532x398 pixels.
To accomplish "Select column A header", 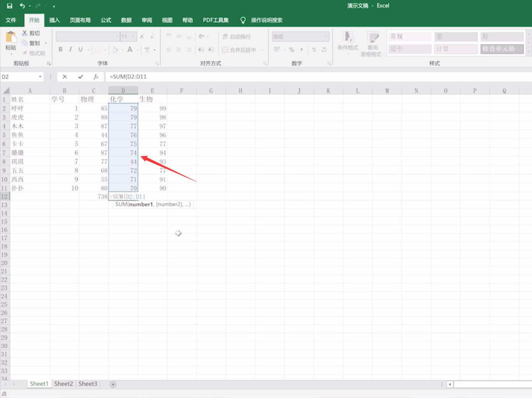I will 30,91.
